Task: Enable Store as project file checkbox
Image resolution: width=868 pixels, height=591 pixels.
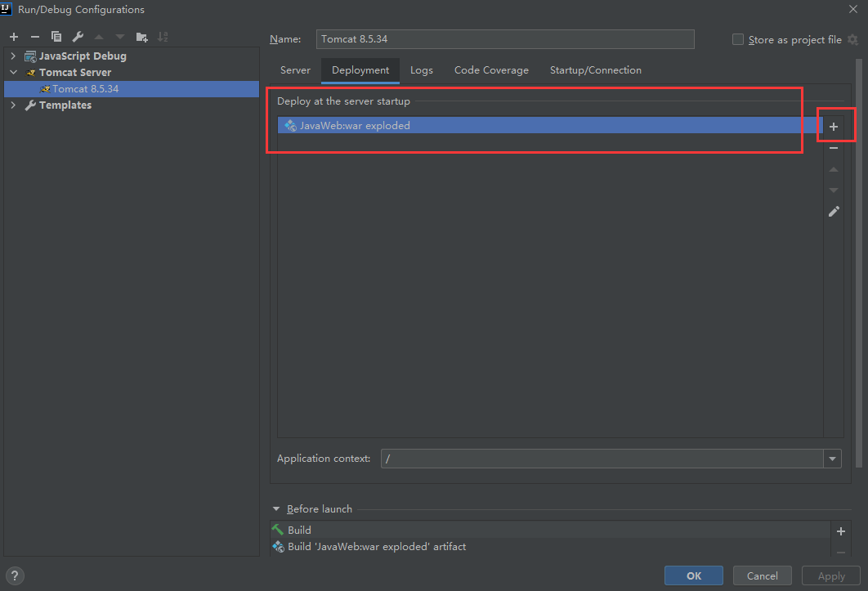Action: coord(738,39)
